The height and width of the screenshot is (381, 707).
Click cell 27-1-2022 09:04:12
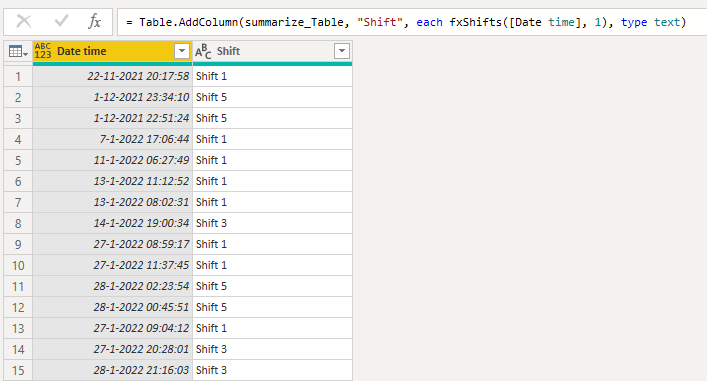pyautogui.click(x=112, y=328)
